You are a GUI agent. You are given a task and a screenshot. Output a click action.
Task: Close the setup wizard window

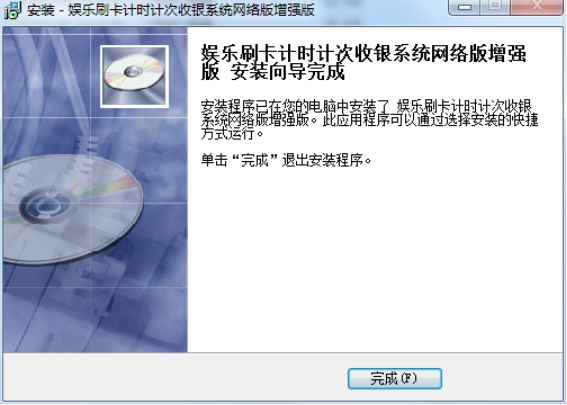coord(537,7)
